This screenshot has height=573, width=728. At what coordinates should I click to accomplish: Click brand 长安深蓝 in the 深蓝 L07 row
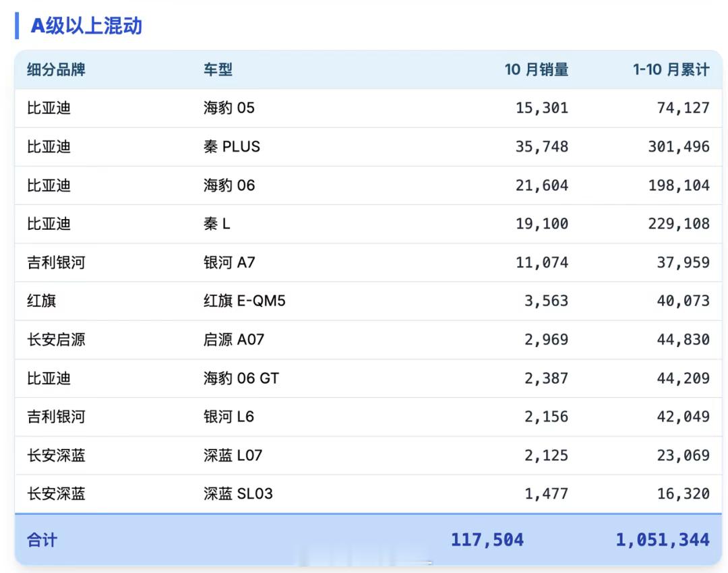(x=56, y=455)
